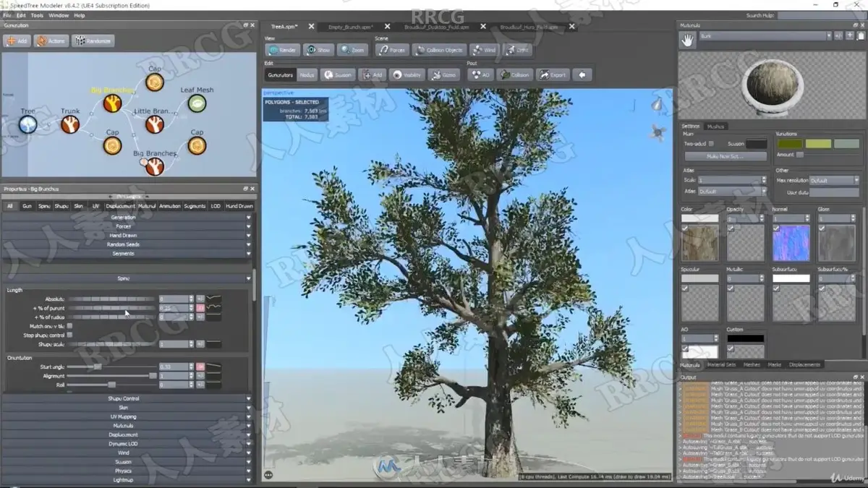Switch to the Skin properties tab
The width and height of the screenshot is (868, 488).
pos(79,206)
